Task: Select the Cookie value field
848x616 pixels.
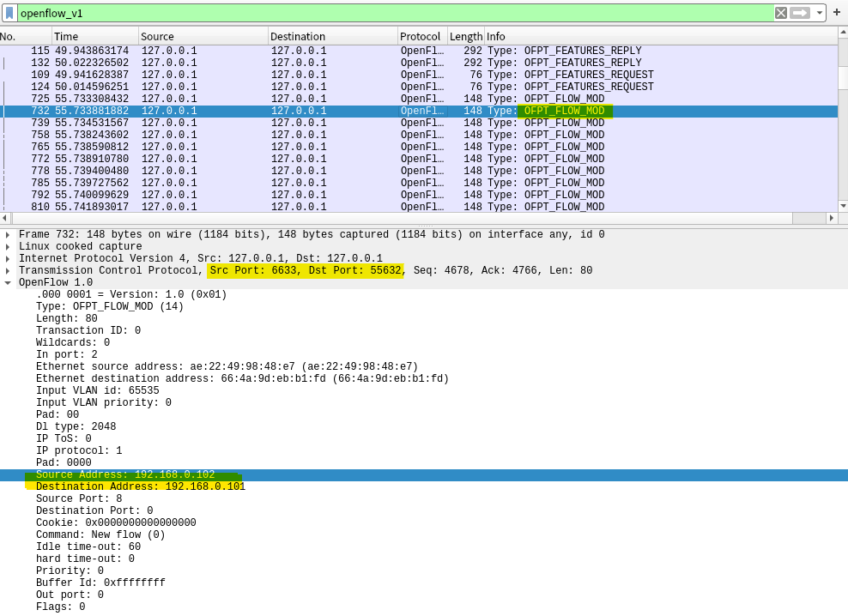Action: click(x=116, y=522)
